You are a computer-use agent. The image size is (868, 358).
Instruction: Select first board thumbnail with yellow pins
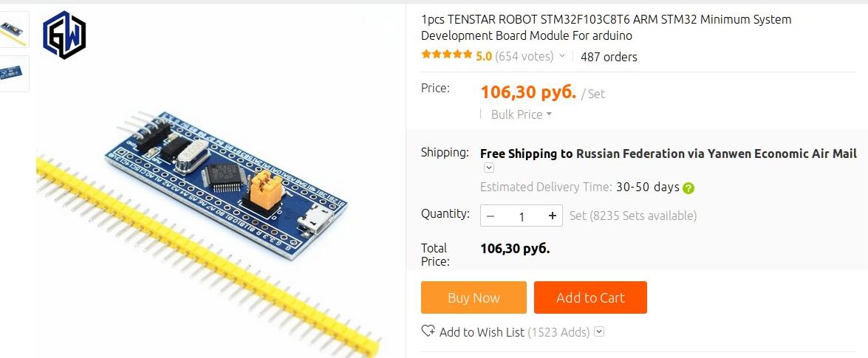[x=14, y=30]
